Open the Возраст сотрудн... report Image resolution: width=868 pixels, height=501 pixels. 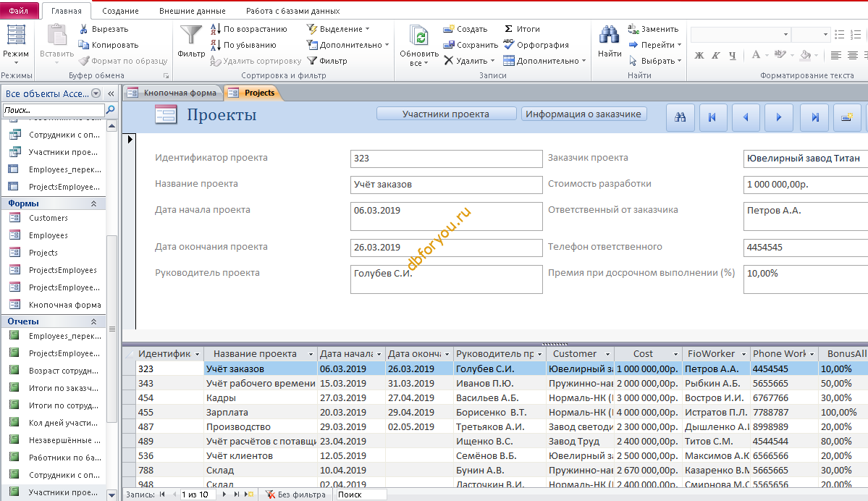[x=64, y=371]
